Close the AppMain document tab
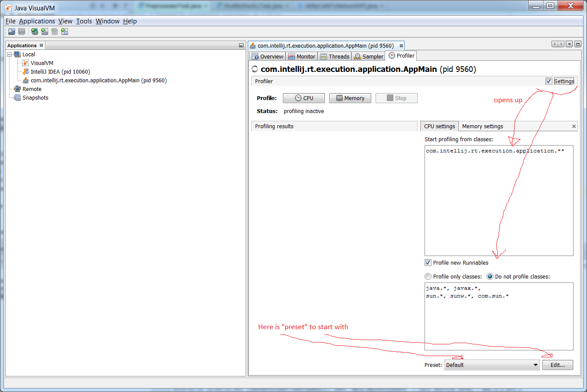This screenshot has height=392, width=587. coord(401,45)
